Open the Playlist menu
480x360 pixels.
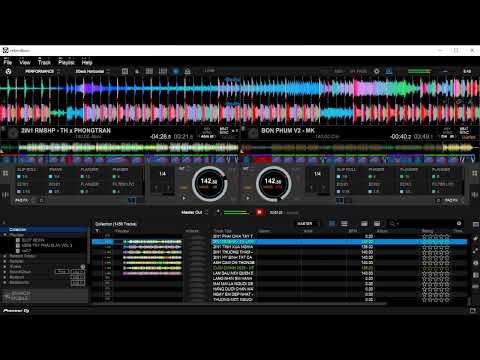66,62
